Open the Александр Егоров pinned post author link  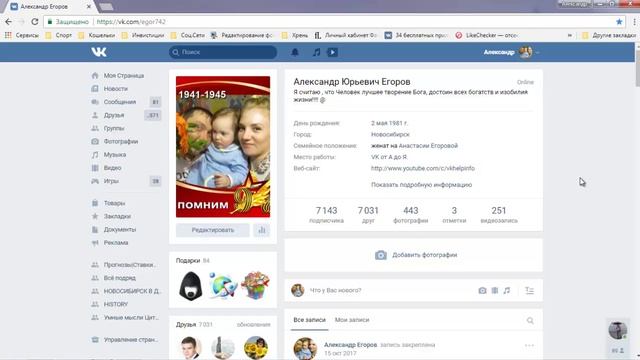[x=350, y=345]
